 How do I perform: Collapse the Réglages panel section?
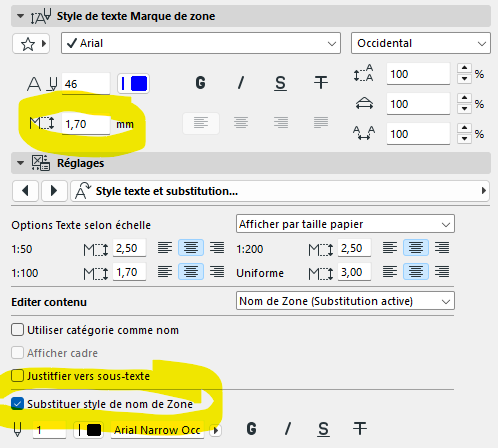(x=20, y=163)
